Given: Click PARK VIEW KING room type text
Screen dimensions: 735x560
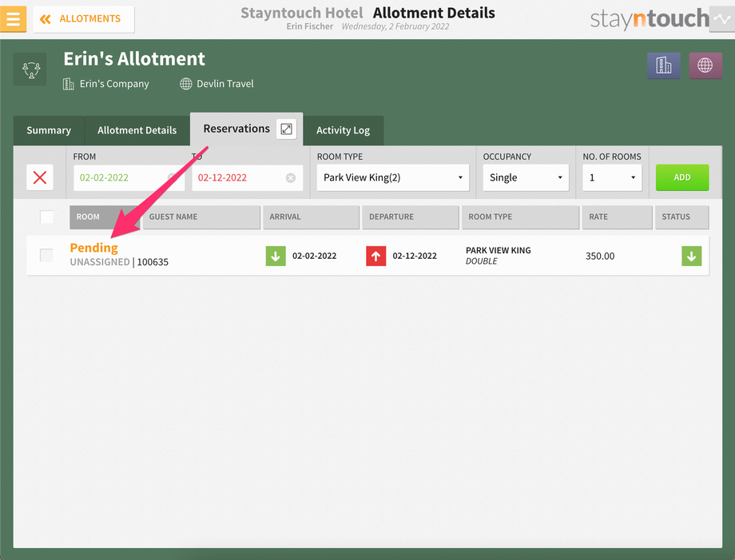Looking at the screenshot, I should coord(499,250).
